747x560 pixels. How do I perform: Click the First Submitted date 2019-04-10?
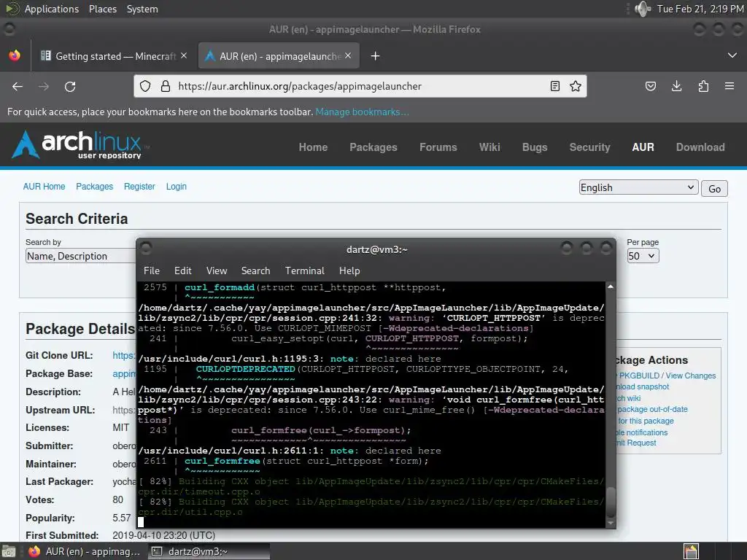(164, 536)
